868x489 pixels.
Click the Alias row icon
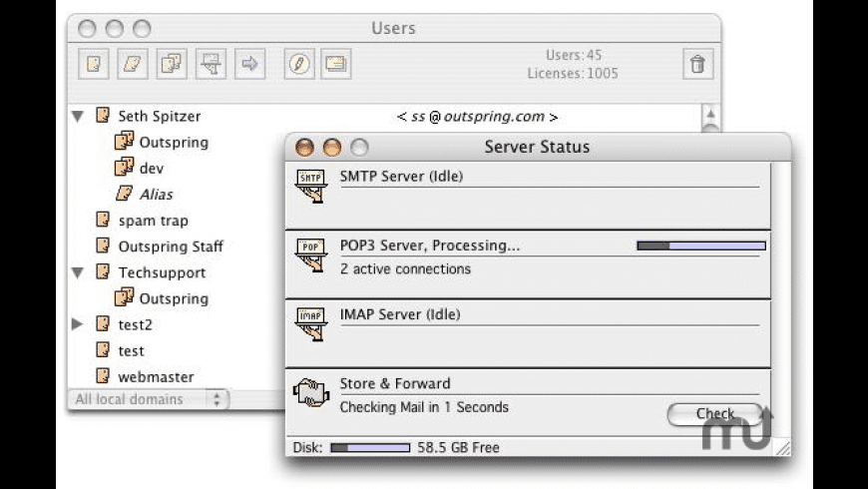click(x=124, y=194)
